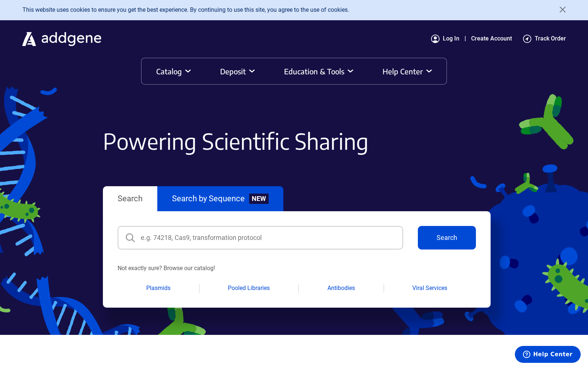Browse the Pooled Libraries link
The width and height of the screenshot is (588, 368).
coord(249,288)
